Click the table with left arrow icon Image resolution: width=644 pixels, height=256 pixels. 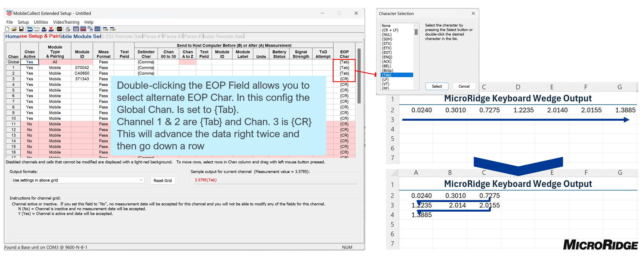pyautogui.click(x=113, y=29)
